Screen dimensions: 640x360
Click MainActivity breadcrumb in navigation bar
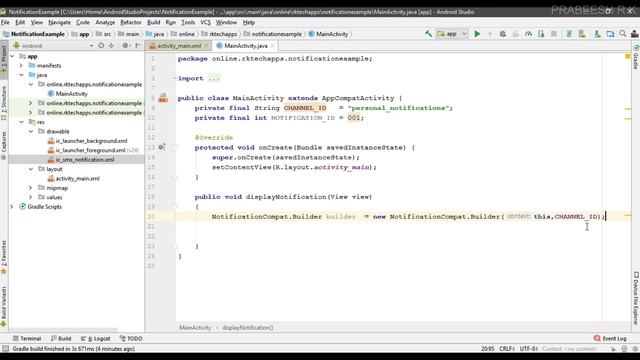tap(329, 34)
